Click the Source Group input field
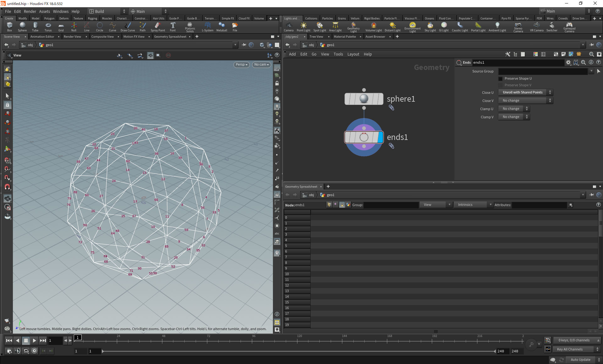Image resolution: width=603 pixels, height=364 pixels. click(543, 71)
